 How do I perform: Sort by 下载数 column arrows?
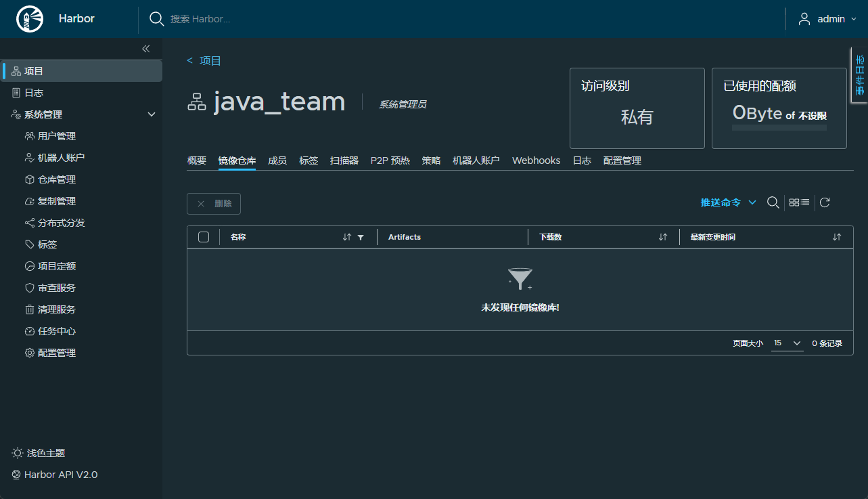(663, 237)
